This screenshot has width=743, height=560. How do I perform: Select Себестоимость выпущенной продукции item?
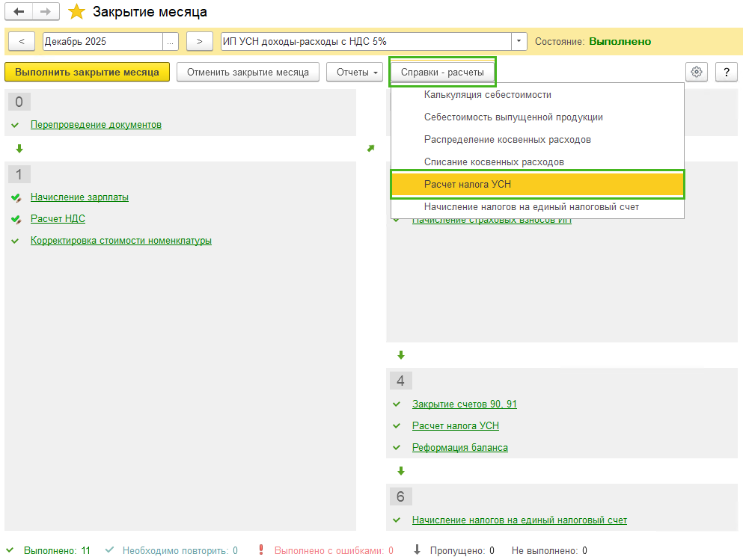(537, 117)
